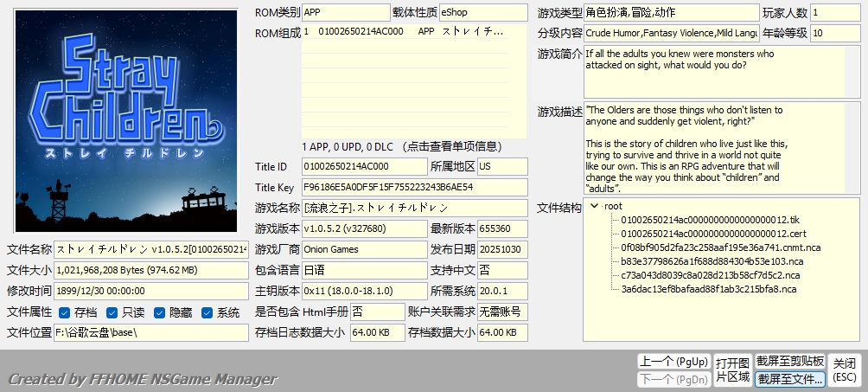This screenshot has width=868, height=392.
Task: Click the 修改时间 1899/12/30 field
Action: coord(151,291)
